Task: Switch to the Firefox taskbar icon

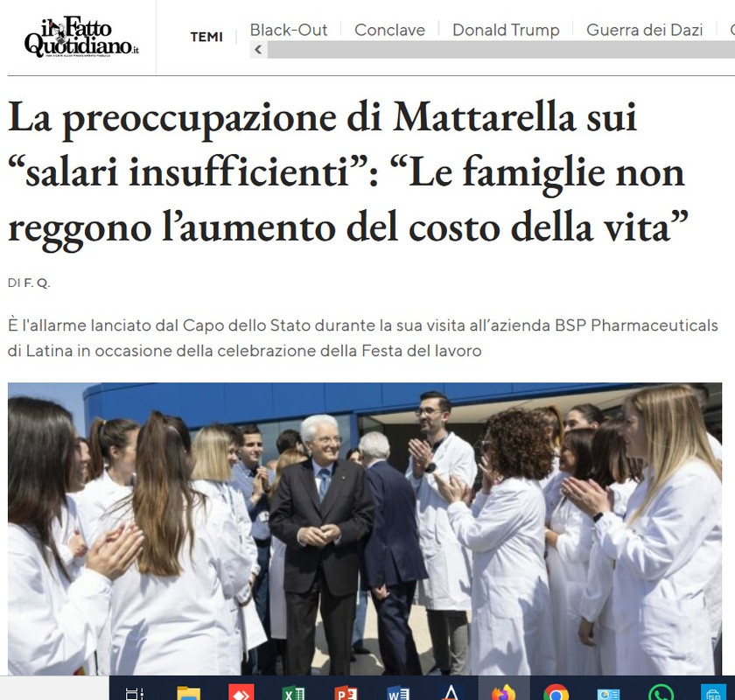Action: point(503,693)
